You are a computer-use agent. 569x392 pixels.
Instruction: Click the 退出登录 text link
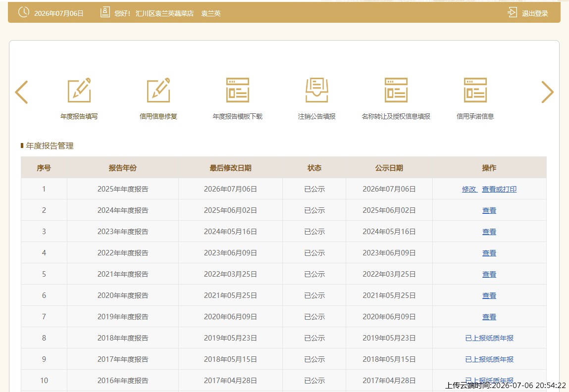coord(535,13)
